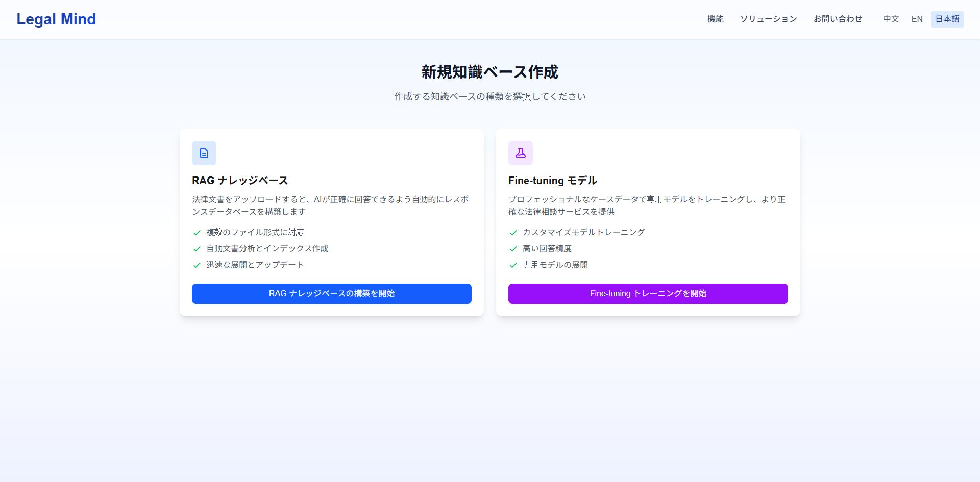980x482 pixels.
Task: Click checkmark beside 自動文書分析とインデックス作成
Action: click(197, 249)
